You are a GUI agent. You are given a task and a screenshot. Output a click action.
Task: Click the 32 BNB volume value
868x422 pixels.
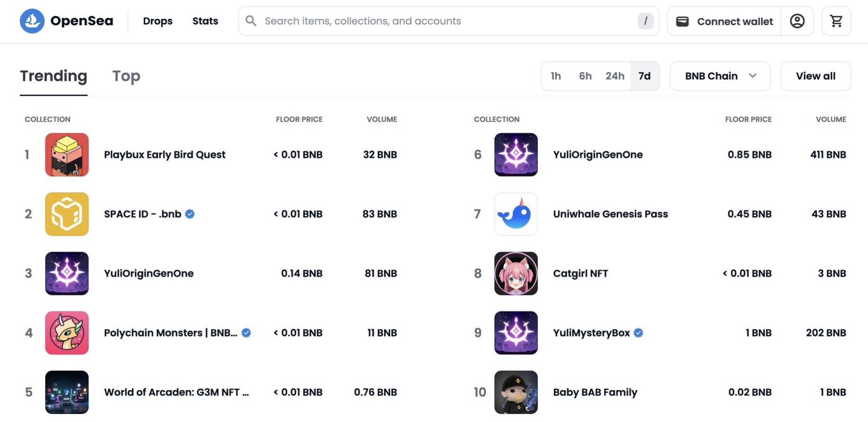click(x=380, y=155)
